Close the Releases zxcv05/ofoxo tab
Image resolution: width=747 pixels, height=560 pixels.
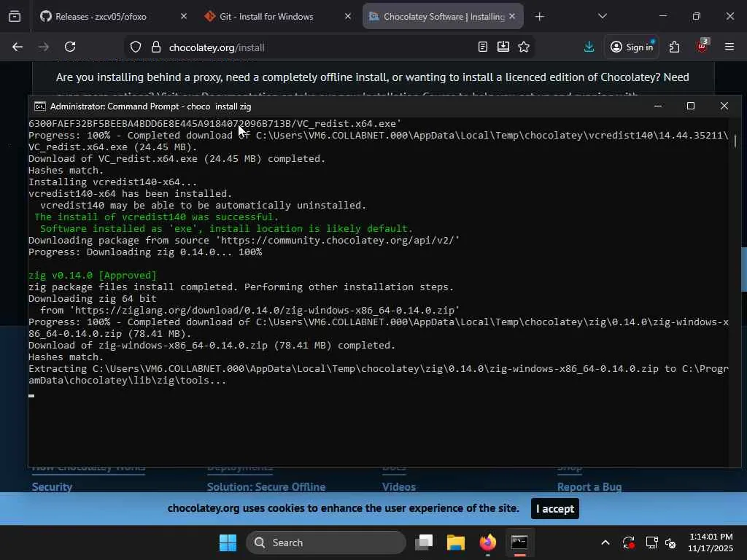183,17
